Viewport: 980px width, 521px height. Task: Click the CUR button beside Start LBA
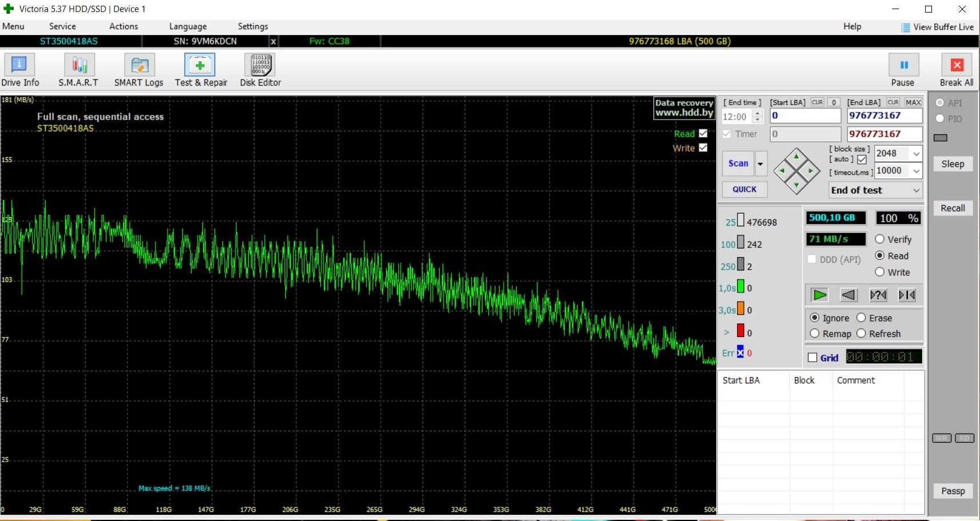coord(818,102)
